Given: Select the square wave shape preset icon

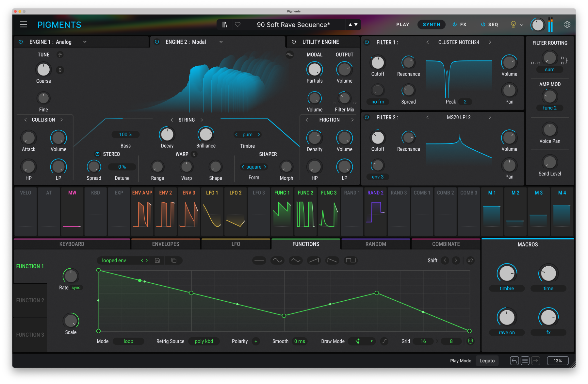Looking at the screenshot, I should click(x=351, y=260).
